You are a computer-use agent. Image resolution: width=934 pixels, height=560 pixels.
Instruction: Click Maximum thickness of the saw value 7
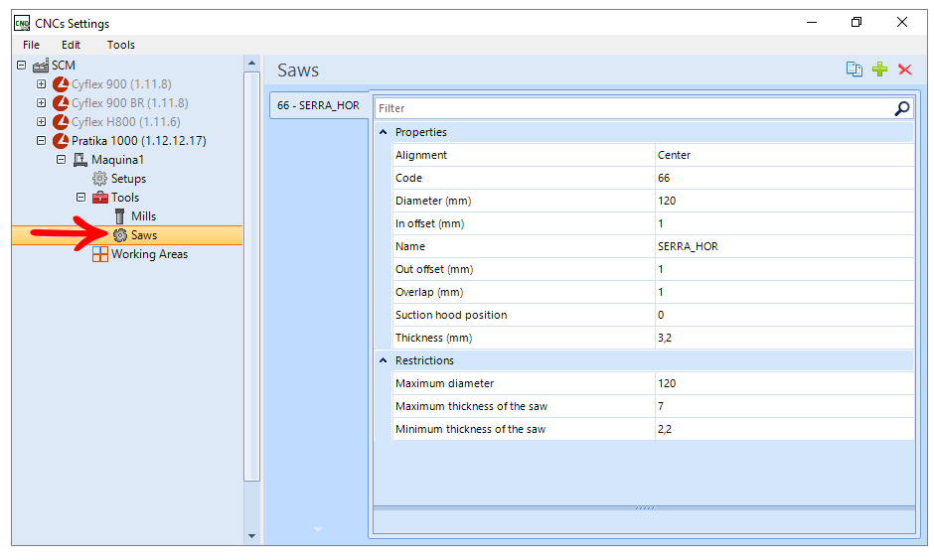coord(785,406)
